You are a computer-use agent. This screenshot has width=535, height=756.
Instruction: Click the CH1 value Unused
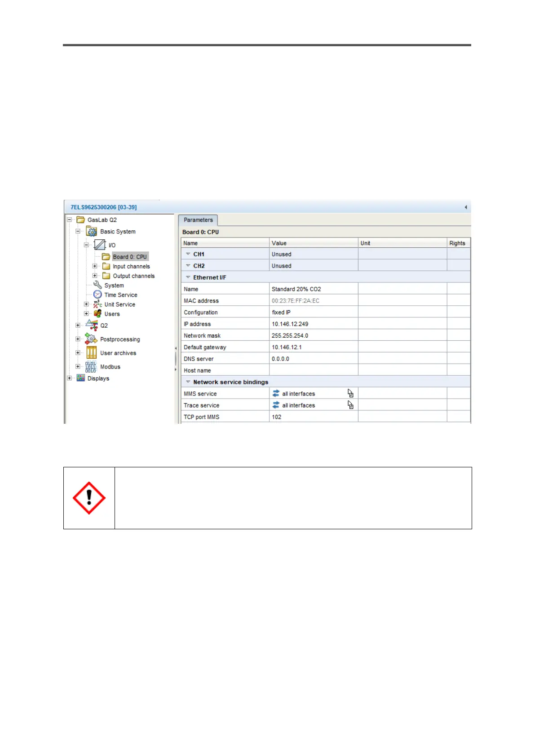click(x=314, y=254)
